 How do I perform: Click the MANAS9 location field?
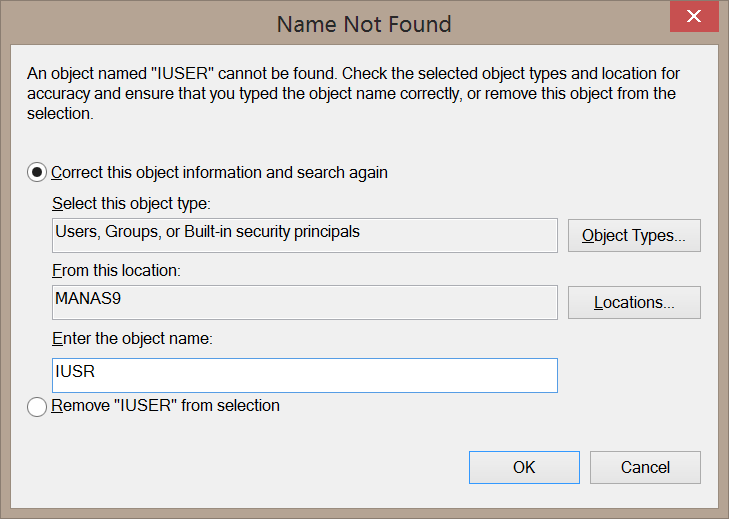305,302
